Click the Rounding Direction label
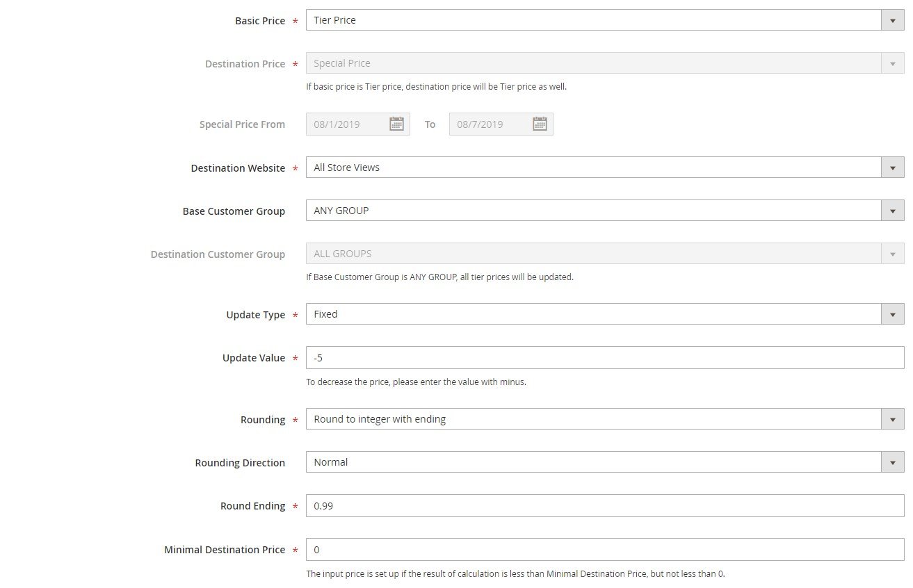 tap(240, 463)
